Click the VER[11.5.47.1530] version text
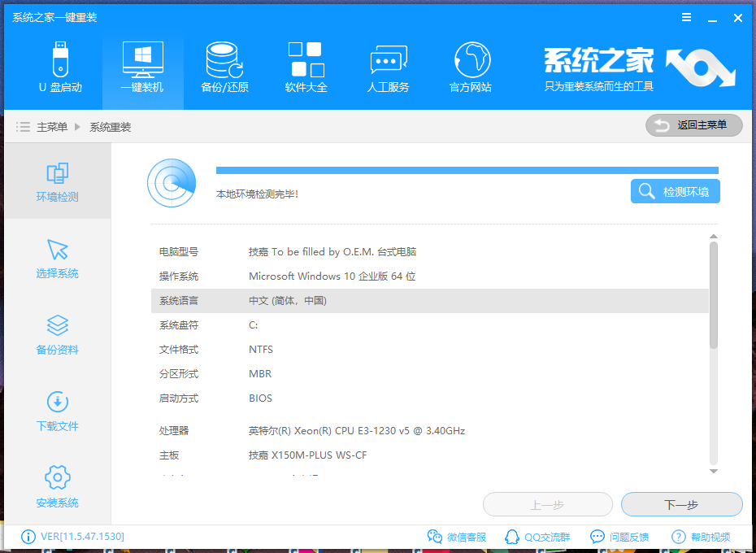Screen dimensions: 756x553 (82, 537)
